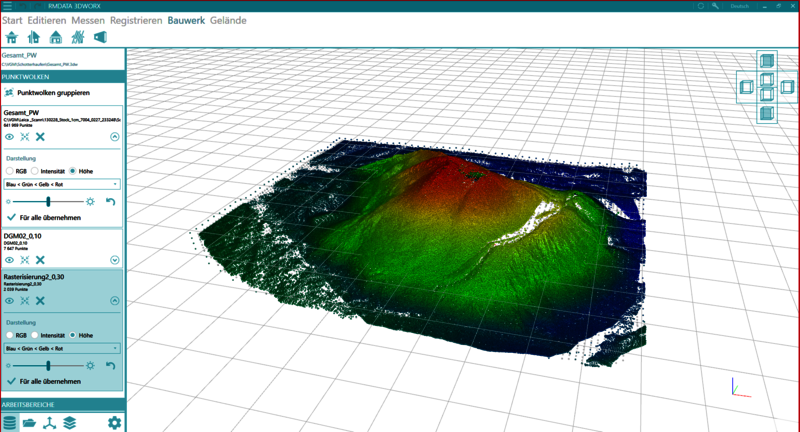Select the Bauwerk tab
The image size is (800, 432).
click(x=186, y=20)
